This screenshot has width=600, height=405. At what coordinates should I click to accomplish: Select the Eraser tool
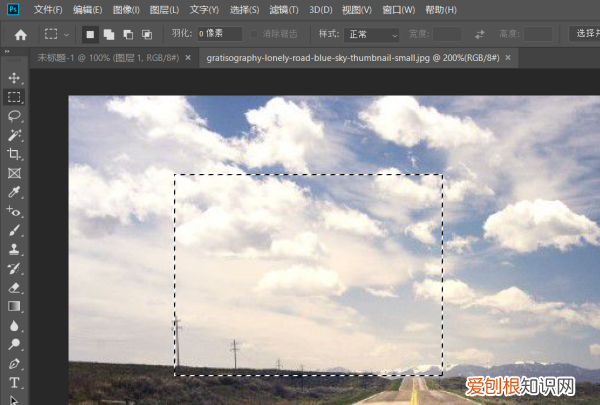pos(14,287)
